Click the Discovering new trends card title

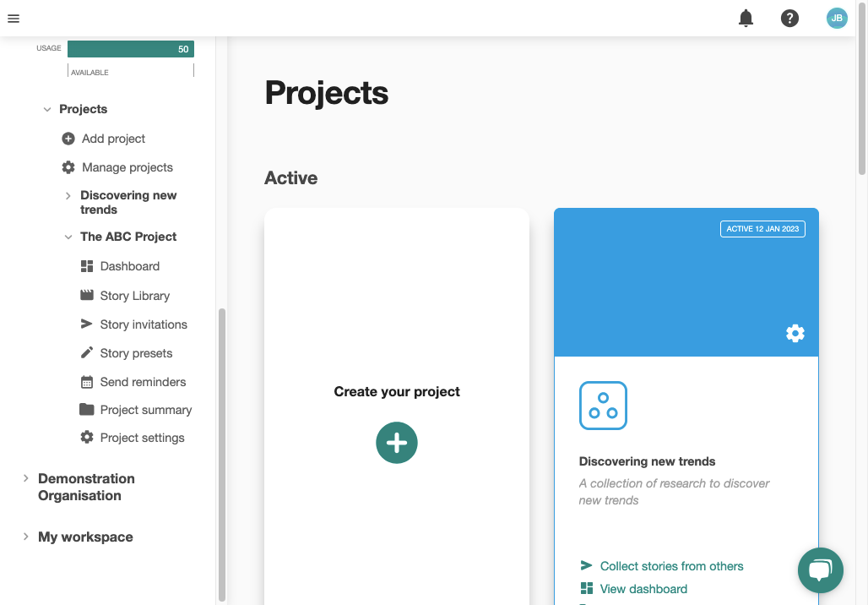pos(647,461)
